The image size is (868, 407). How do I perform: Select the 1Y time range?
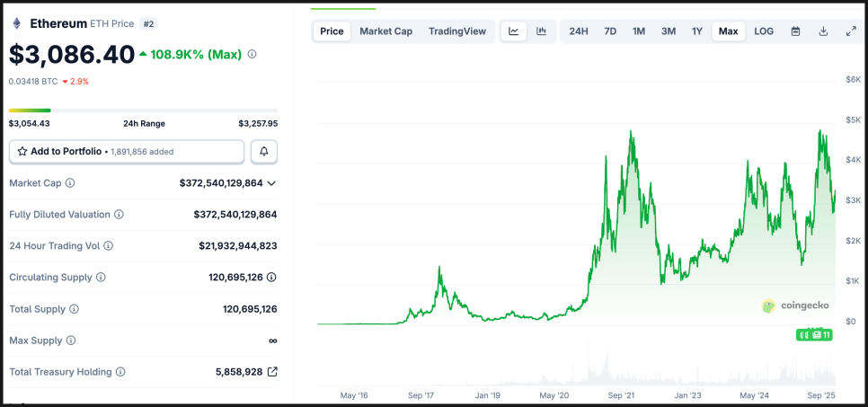tap(697, 31)
